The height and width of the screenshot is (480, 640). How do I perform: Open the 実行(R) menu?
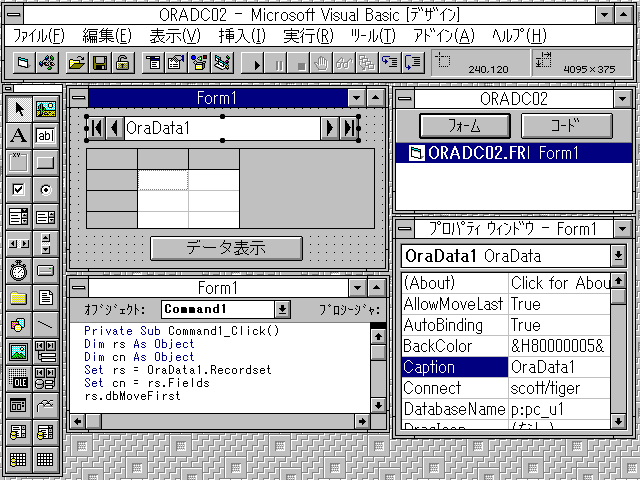tap(308, 35)
